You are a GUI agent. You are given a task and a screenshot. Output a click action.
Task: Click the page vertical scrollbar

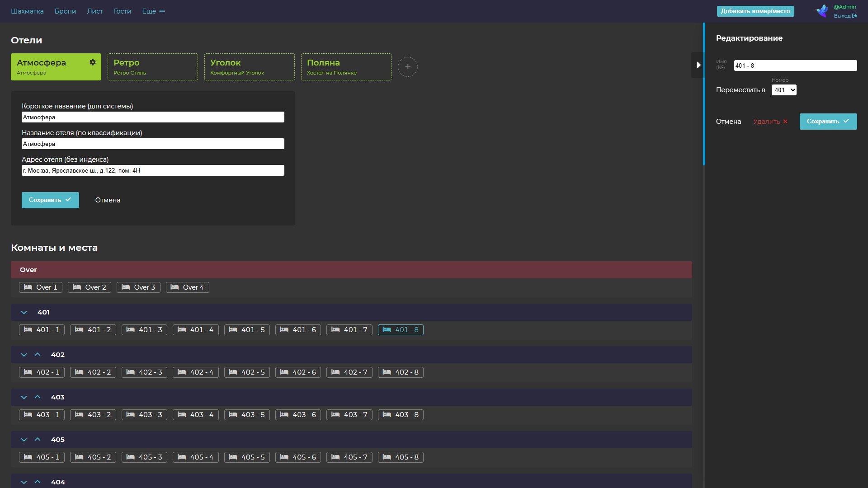(704, 94)
